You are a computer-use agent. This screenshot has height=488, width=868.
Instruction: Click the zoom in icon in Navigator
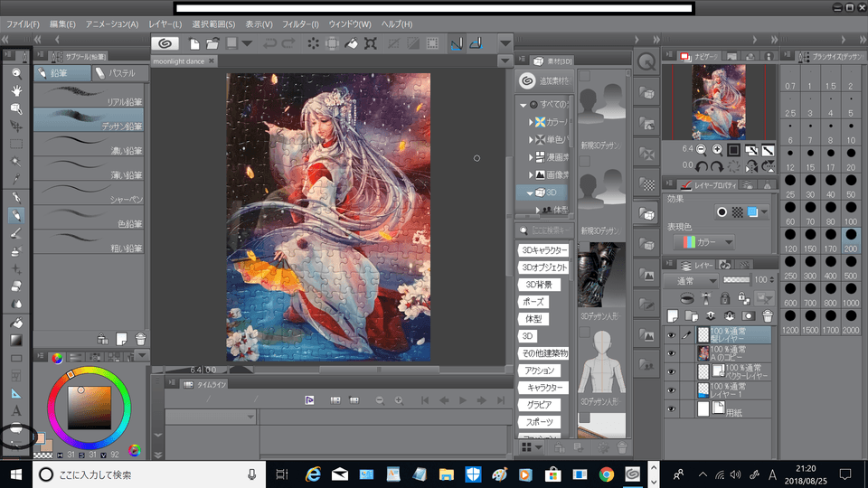717,149
